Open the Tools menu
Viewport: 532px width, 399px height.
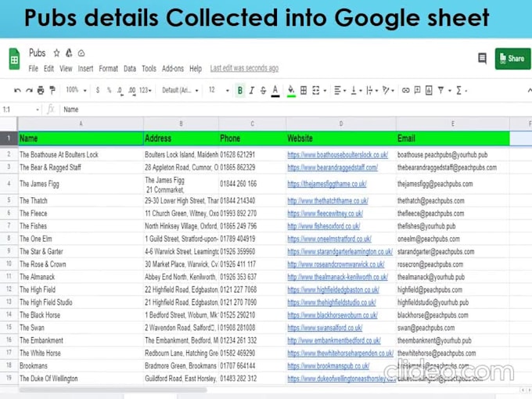click(149, 69)
